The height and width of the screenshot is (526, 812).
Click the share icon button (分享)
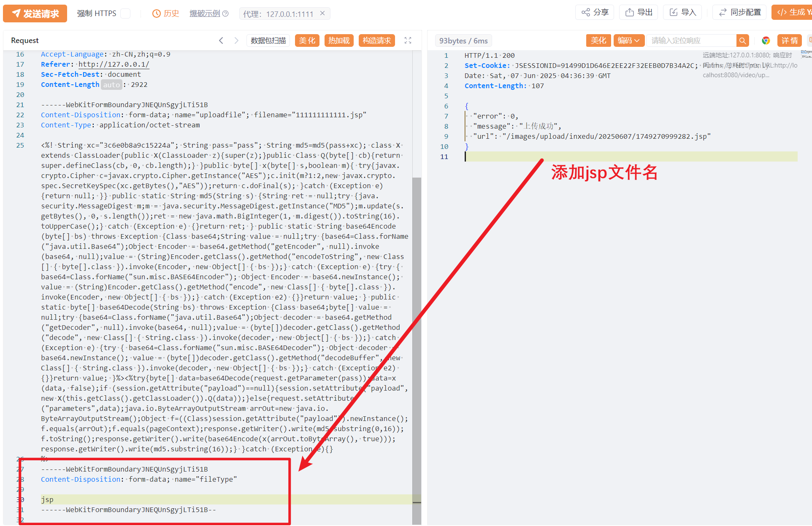tap(595, 12)
